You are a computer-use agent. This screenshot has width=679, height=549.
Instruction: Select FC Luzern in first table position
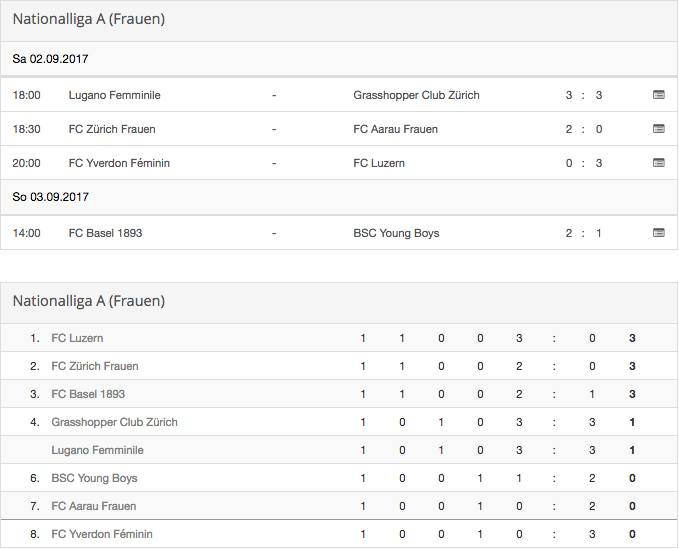pyautogui.click(x=77, y=338)
